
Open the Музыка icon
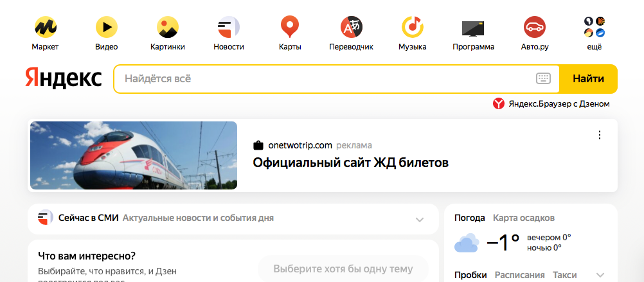[x=413, y=27]
